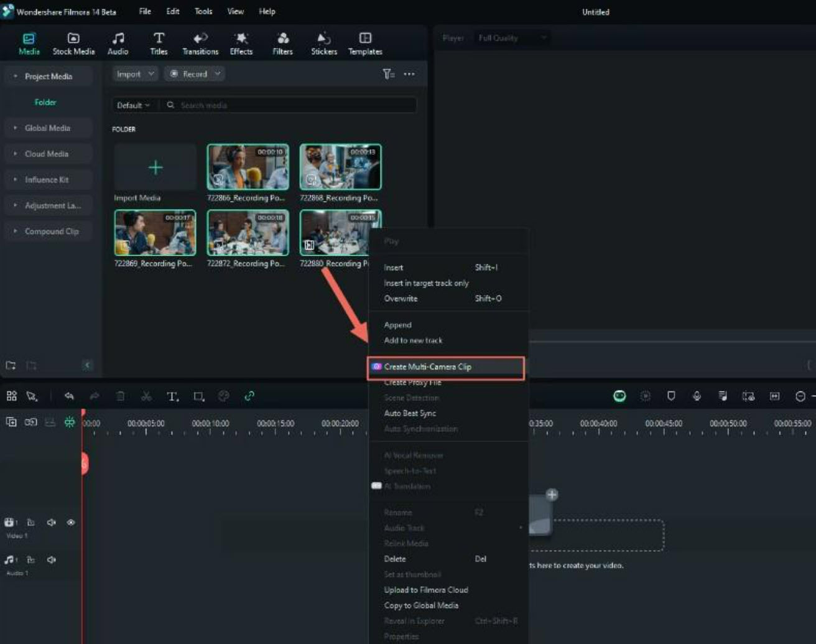Open the Record dropdown

click(194, 74)
